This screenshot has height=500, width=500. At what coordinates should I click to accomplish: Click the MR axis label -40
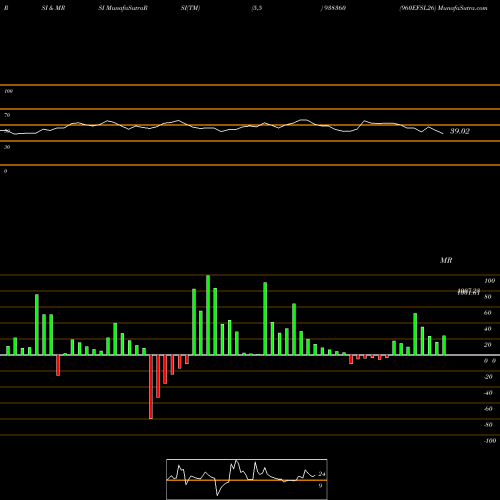click(488, 393)
